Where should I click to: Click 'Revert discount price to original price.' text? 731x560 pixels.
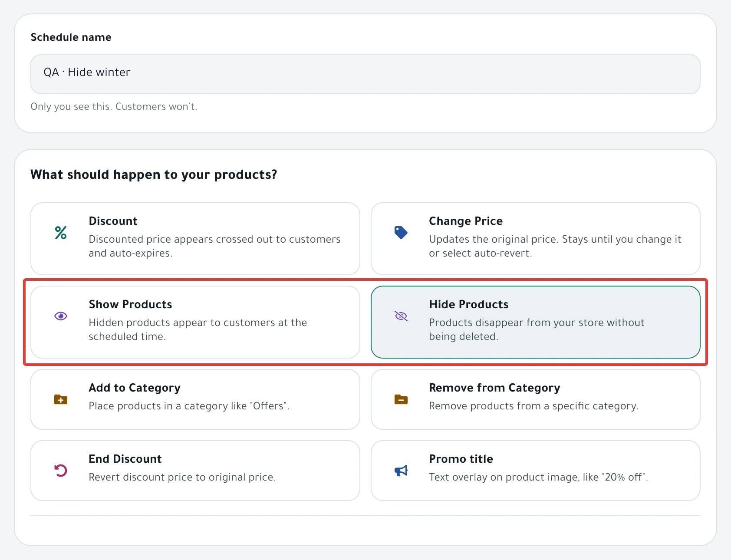(x=182, y=477)
